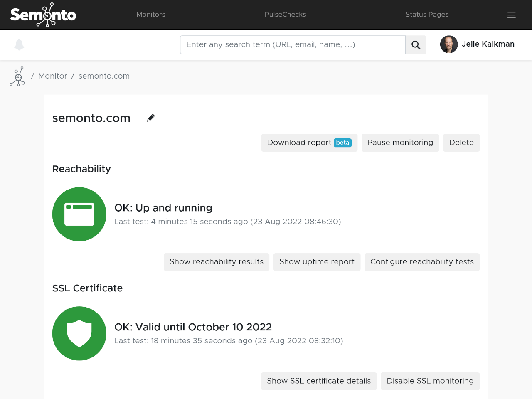532x399 pixels.
Task: Click into the search term field
Action: [x=293, y=45]
